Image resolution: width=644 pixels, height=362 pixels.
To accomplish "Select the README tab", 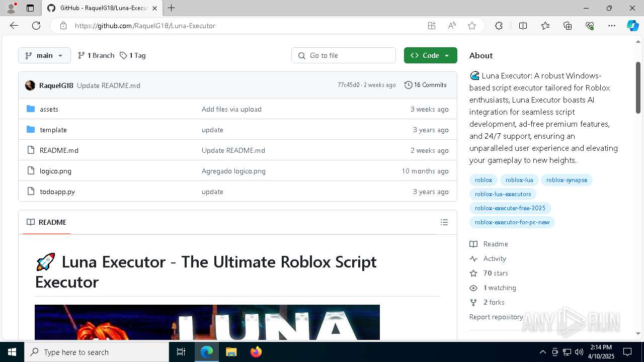I will pos(46,222).
